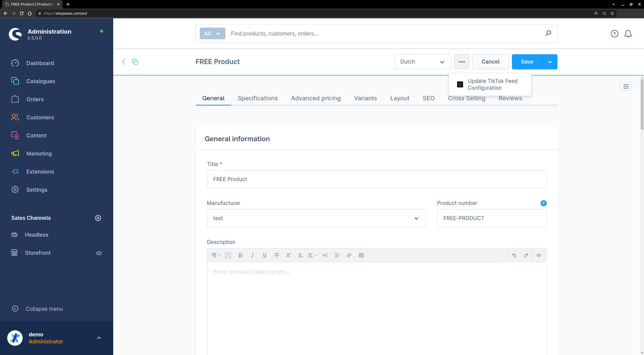The width and height of the screenshot is (644, 355).
Task: Click the help question mark icon
Action: 615,34
